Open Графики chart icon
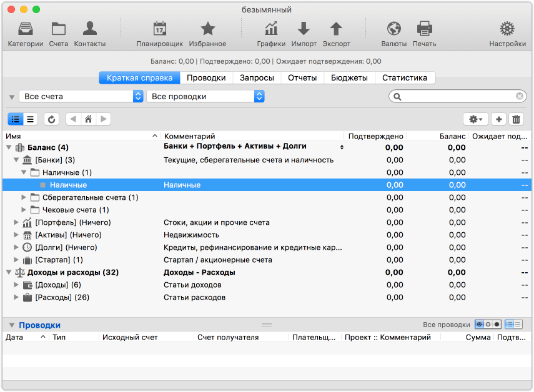The height and width of the screenshot is (392, 534). point(271,29)
